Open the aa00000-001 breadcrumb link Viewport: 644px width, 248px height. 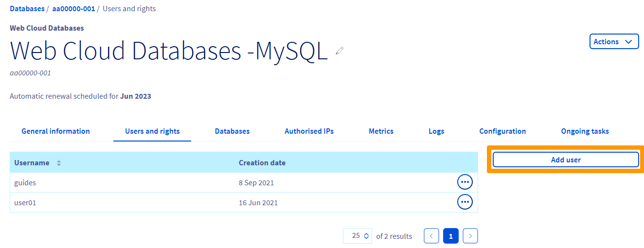pos(73,9)
